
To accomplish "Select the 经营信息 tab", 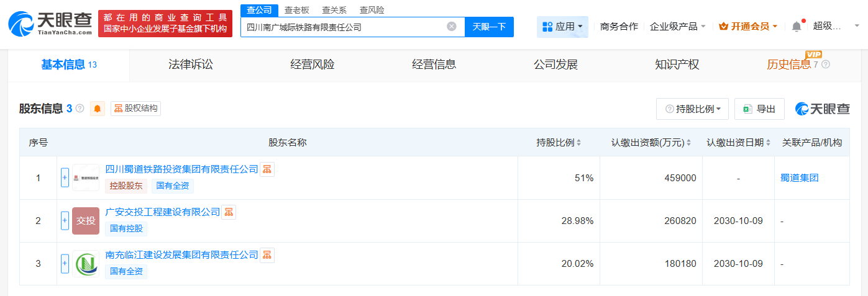I will point(434,65).
